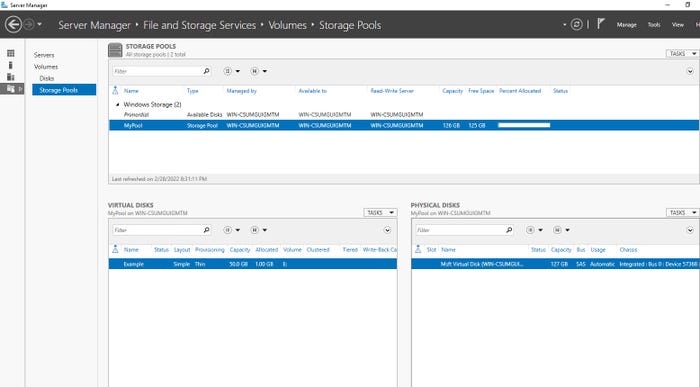The image size is (700, 387).
Task: Select the Example virtual disk row
Action: point(253,264)
